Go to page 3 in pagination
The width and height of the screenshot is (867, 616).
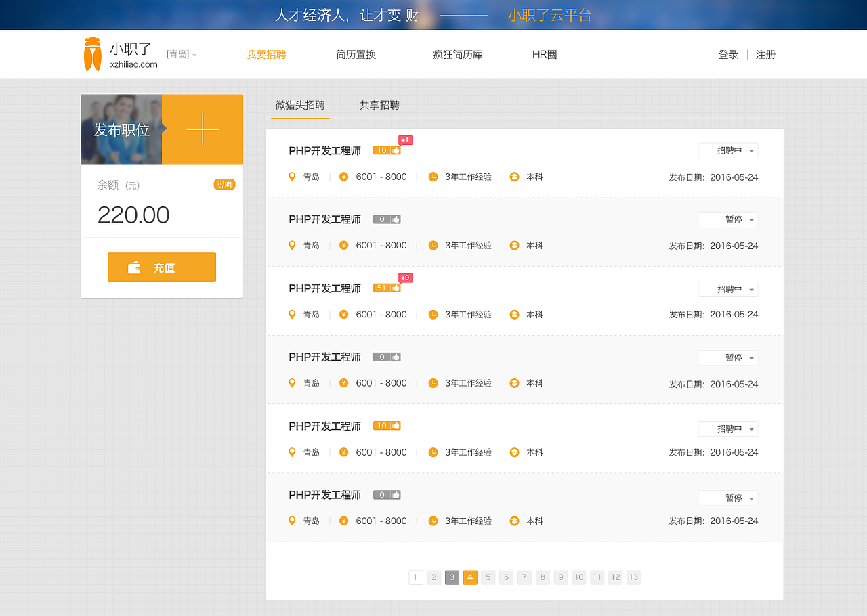coord(452,577)
